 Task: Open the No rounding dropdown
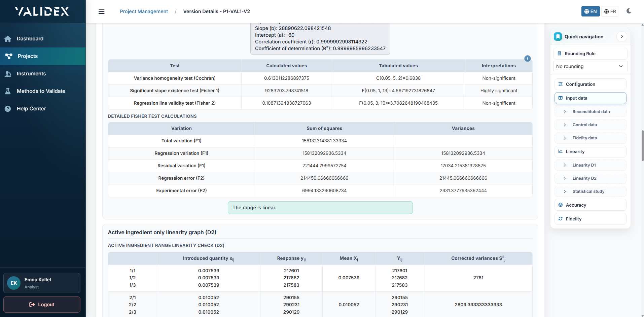click(590, 66)
